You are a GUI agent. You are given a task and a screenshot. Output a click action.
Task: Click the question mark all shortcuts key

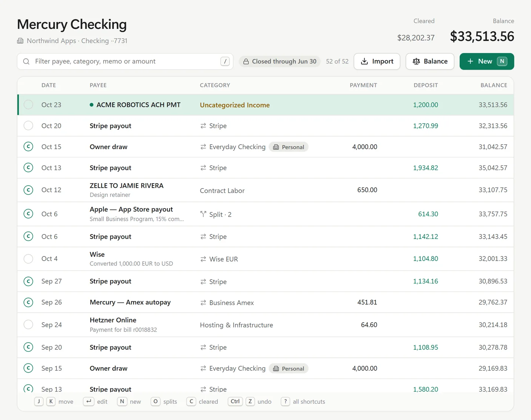point(285,401)
